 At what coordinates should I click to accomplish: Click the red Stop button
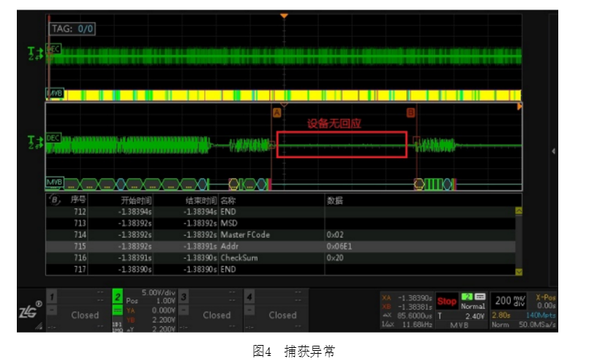coord(446,301)
